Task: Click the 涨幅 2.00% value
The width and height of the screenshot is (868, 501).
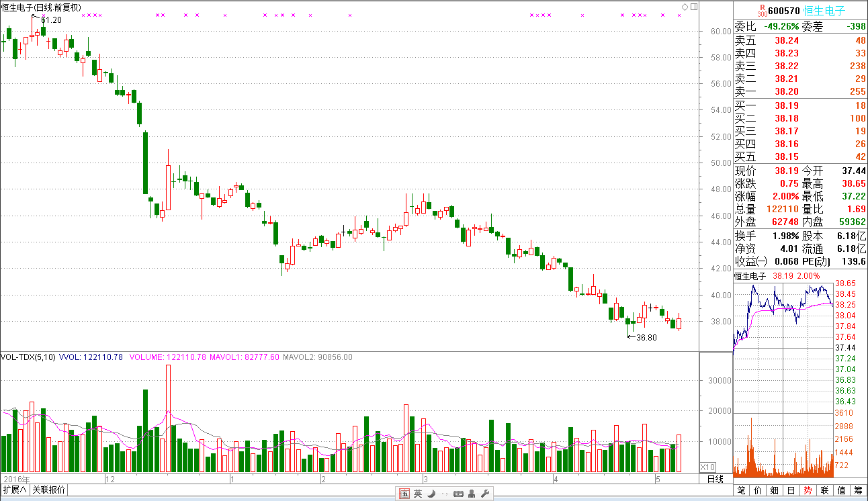Action: pyautogui.click(x=785, y=197)
